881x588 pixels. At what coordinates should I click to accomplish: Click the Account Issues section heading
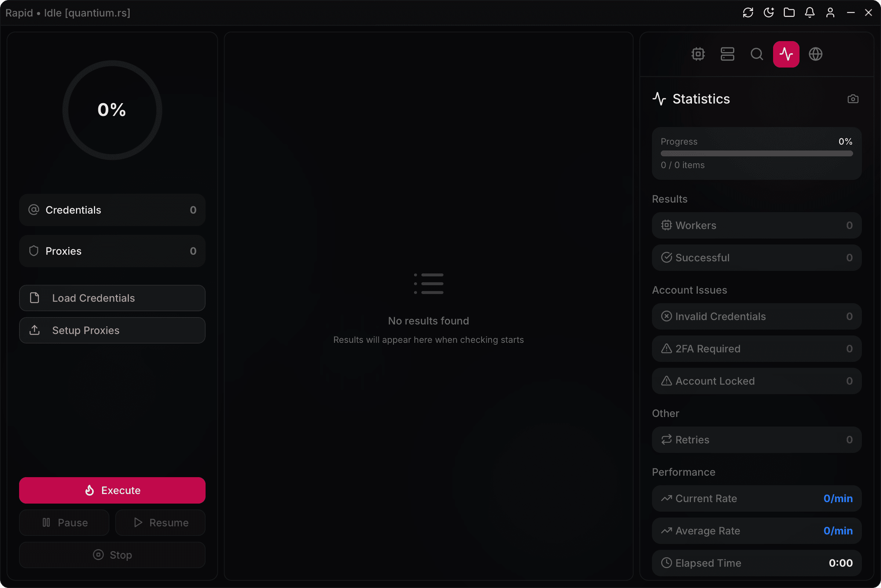[689, 290]
